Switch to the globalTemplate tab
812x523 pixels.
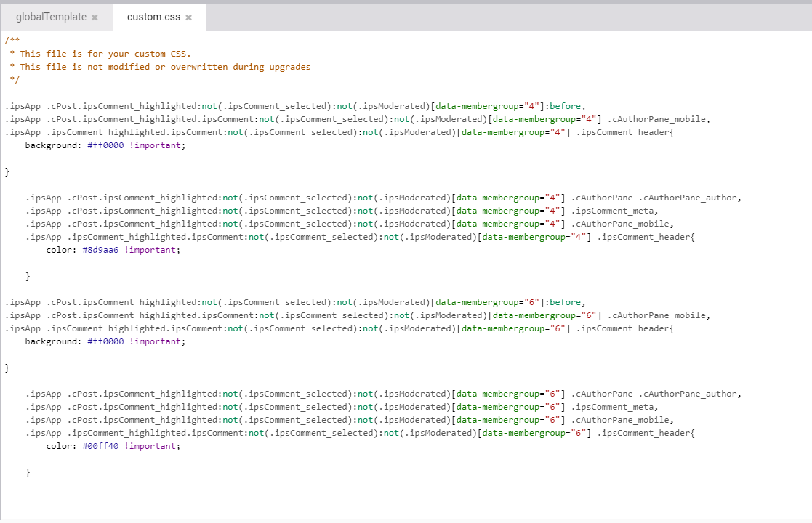pos(51,17)
